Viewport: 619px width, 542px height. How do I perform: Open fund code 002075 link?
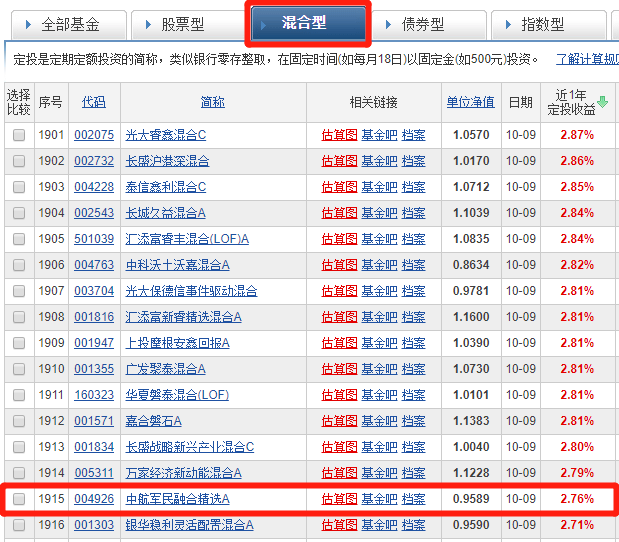coord(94,135)
